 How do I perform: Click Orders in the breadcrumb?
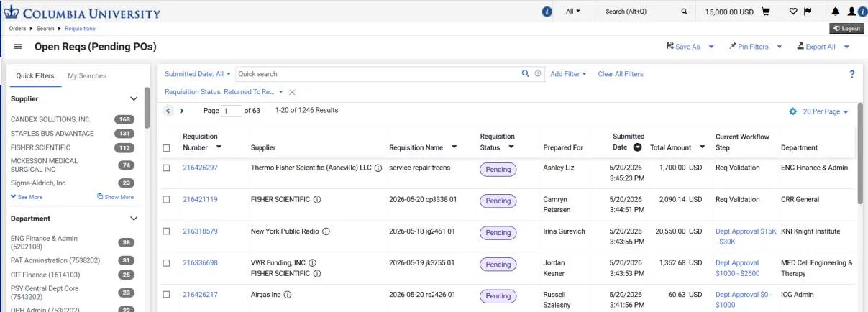coord(18,29)
